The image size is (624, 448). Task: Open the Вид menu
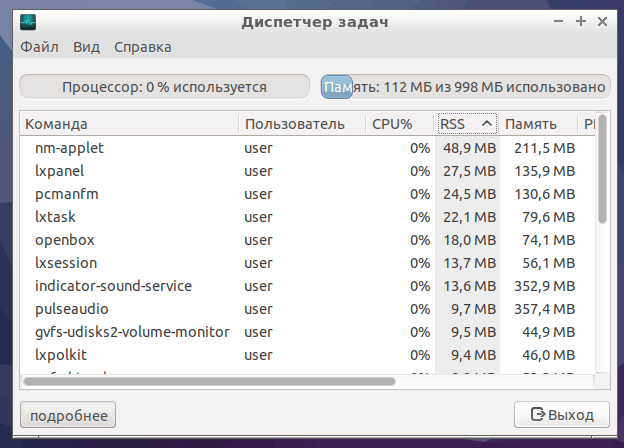86,47
